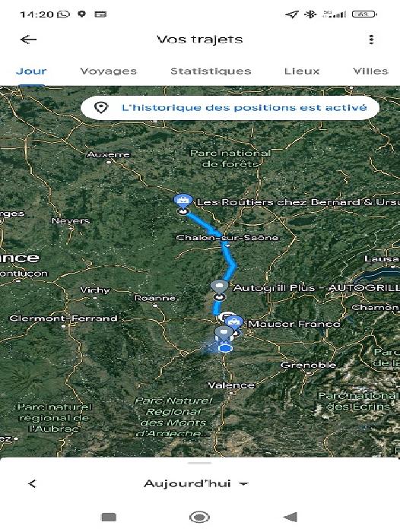Tap the Android back triangle button
Viewport: 400px width, 532px height.
(290, 517)
